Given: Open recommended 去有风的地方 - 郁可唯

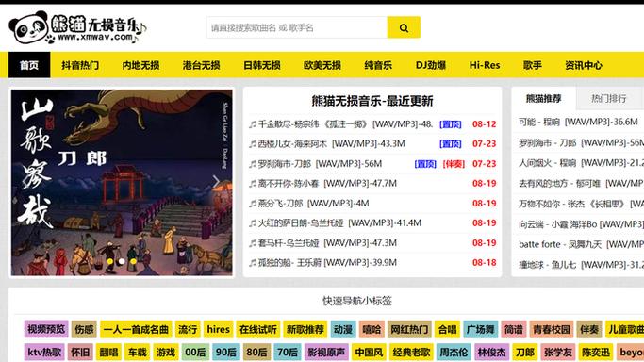Looking at the screenshot, I should pyautogui.click(x=581, y=183).
